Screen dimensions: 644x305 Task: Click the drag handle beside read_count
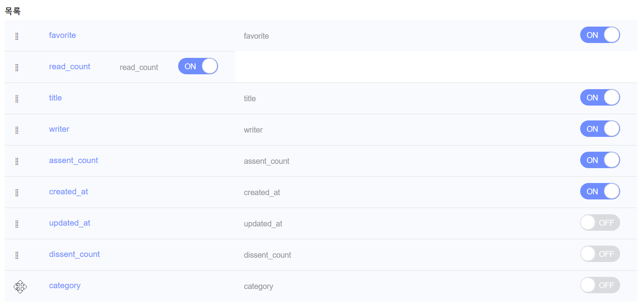pos(17,67)
